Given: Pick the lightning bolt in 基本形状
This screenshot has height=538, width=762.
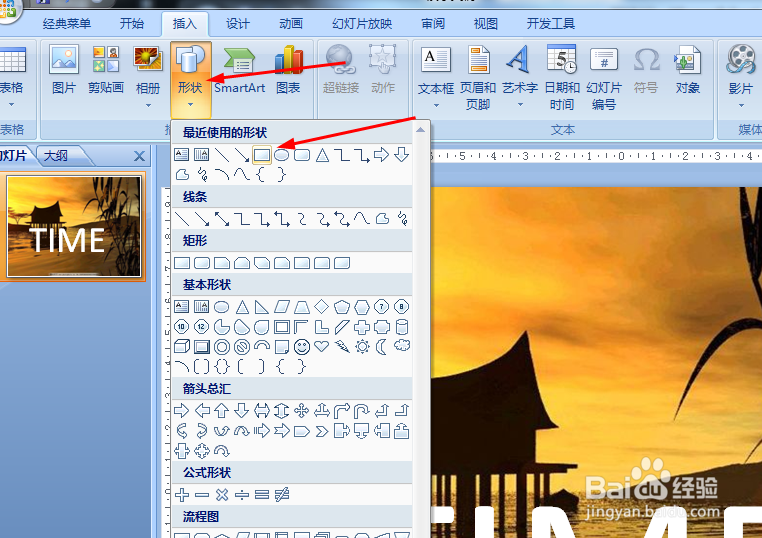Looking at the screenshot, I should tap(342, 347).
